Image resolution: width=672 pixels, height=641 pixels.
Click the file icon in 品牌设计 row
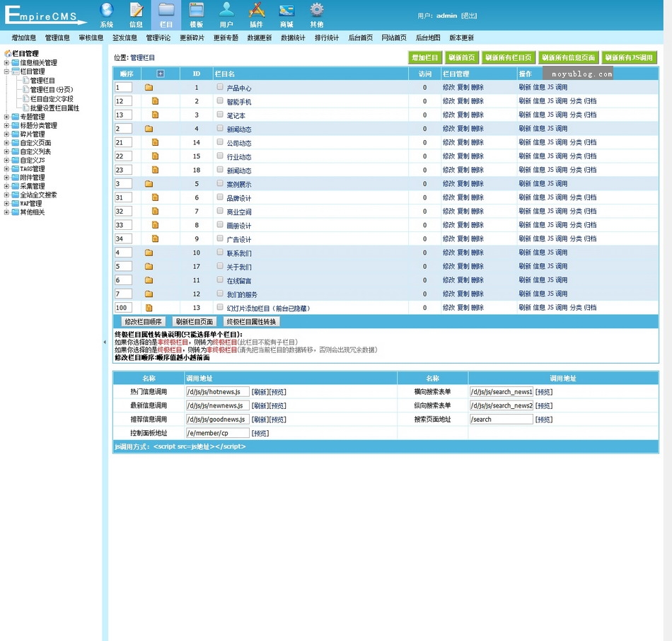pyautogui.click(x=155, y=197)
